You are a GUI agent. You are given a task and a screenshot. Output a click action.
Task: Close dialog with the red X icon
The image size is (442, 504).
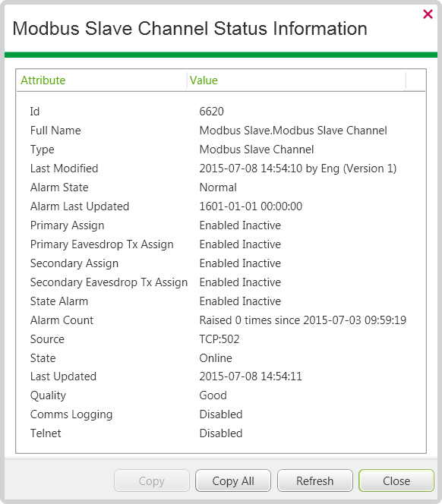(x=428, y=14)
